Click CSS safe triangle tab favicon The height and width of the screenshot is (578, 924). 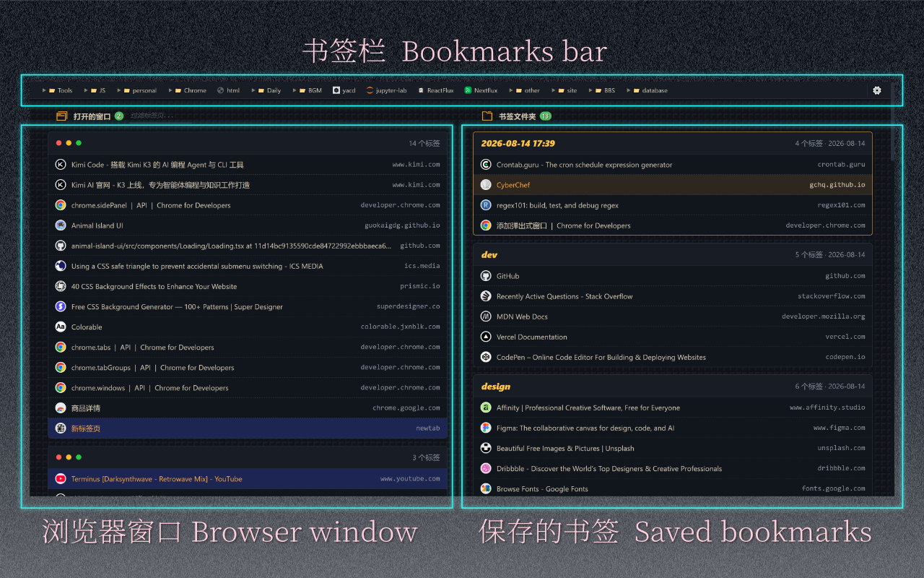click(61, 266)
